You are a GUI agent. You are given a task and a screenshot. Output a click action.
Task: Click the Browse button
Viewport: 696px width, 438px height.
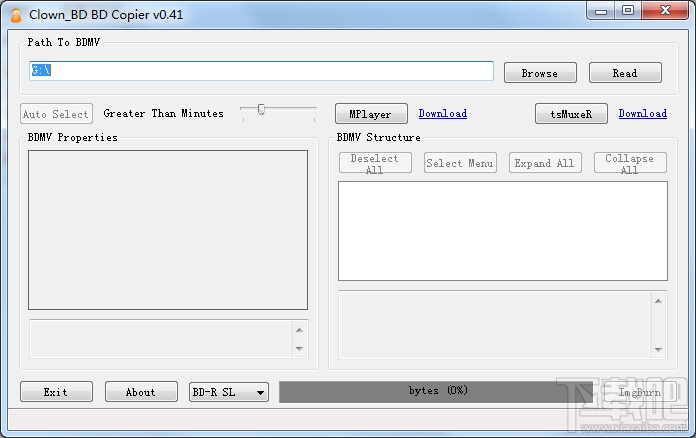[540, 73]
